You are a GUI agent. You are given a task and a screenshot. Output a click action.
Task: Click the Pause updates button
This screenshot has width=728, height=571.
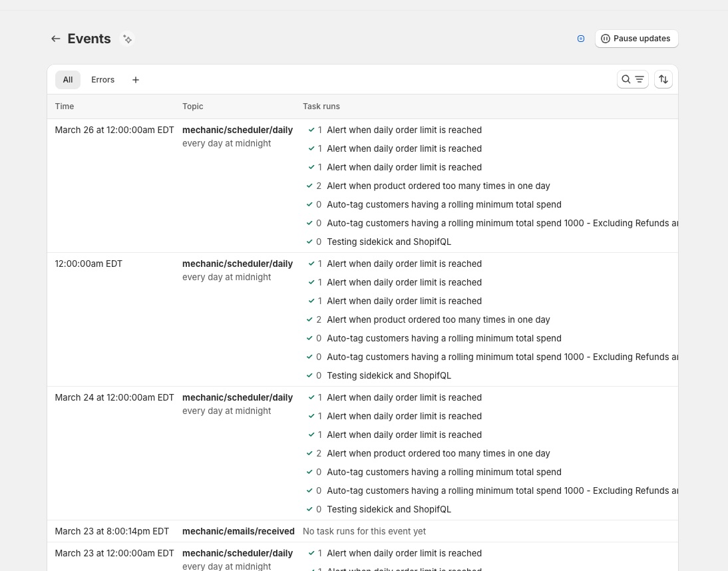pos(636,39)
